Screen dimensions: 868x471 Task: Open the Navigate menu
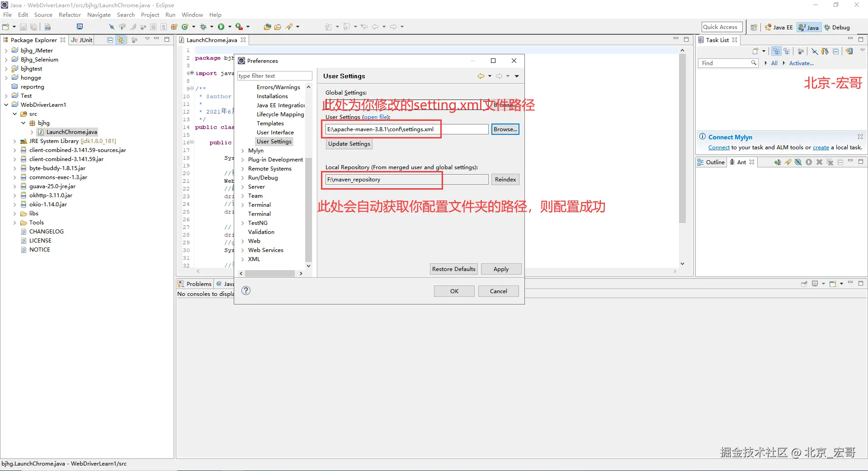(x=99, y=15)
